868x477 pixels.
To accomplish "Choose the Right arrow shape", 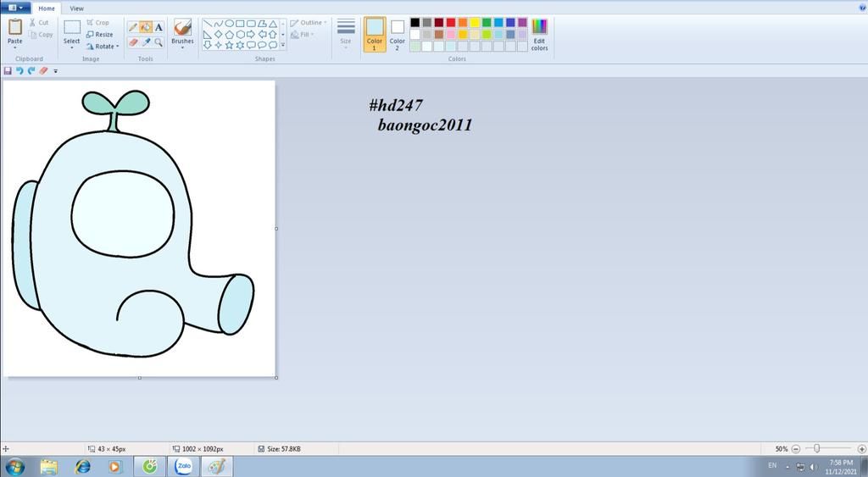I will click(251, 34).
